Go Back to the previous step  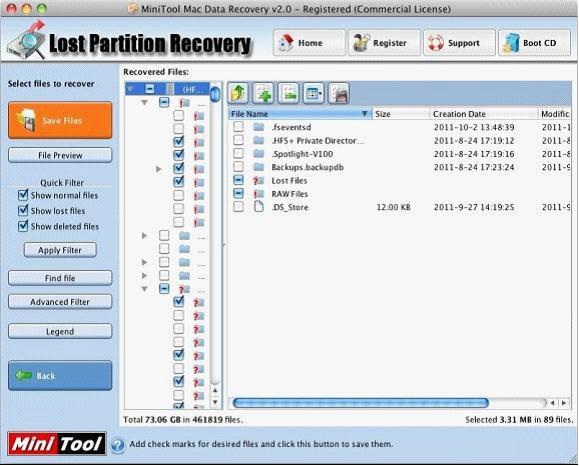click(60, 376)
